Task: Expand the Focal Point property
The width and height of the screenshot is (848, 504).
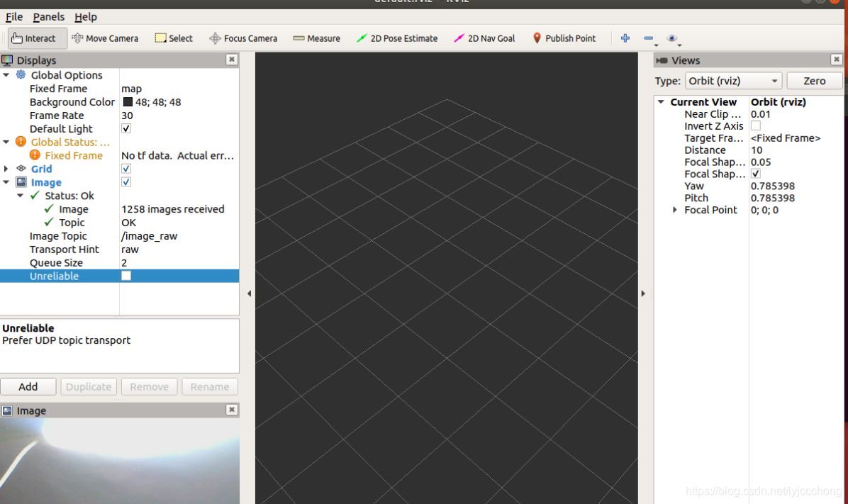Action: coord(674,210)
